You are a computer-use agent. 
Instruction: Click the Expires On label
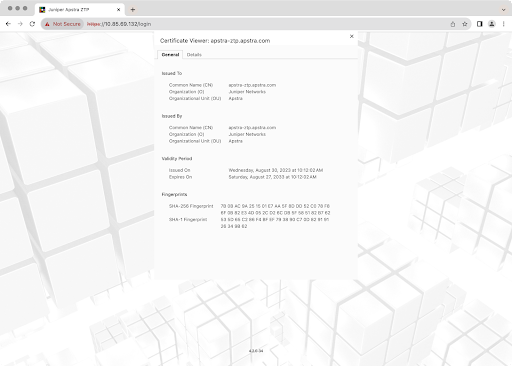coord(180,177)
